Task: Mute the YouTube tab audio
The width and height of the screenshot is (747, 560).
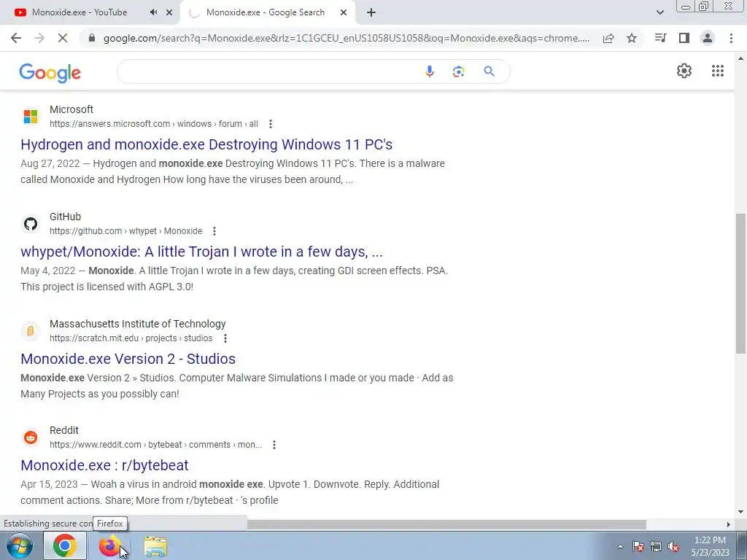Action: 153,12
